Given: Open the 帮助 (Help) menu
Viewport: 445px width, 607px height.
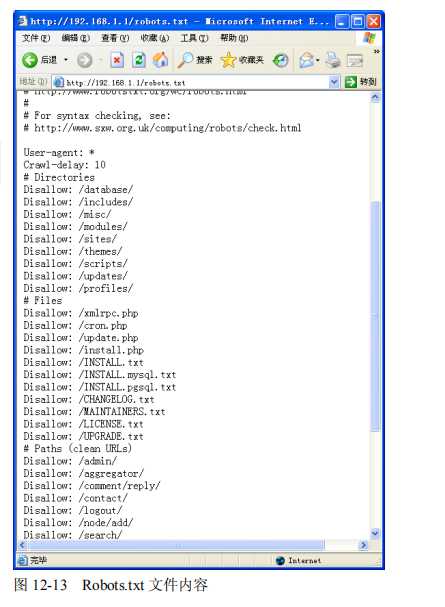Looking at the screenshot, I should pyautogui.click(x=234, y=38).
